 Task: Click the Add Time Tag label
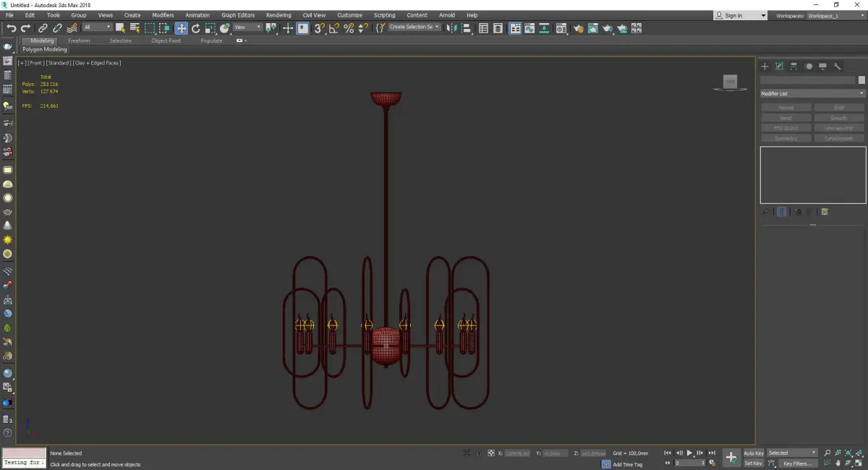coord(627,464)
